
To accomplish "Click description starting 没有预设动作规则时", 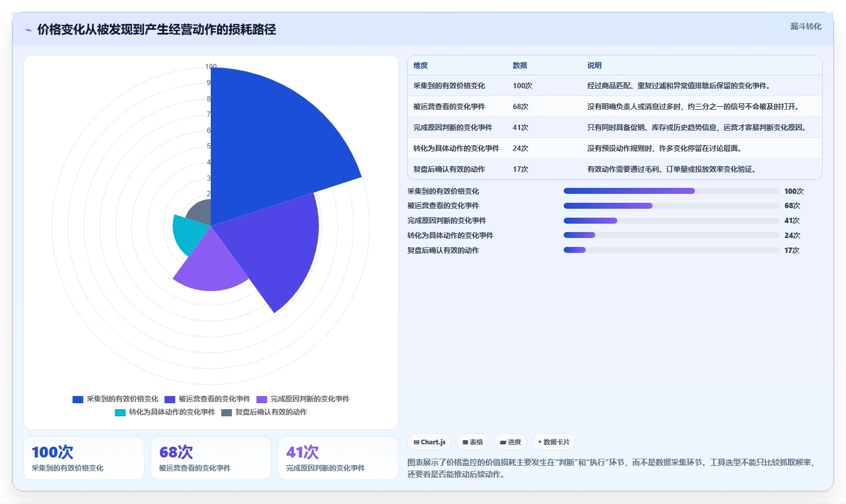I will click(x=665, y=149).
